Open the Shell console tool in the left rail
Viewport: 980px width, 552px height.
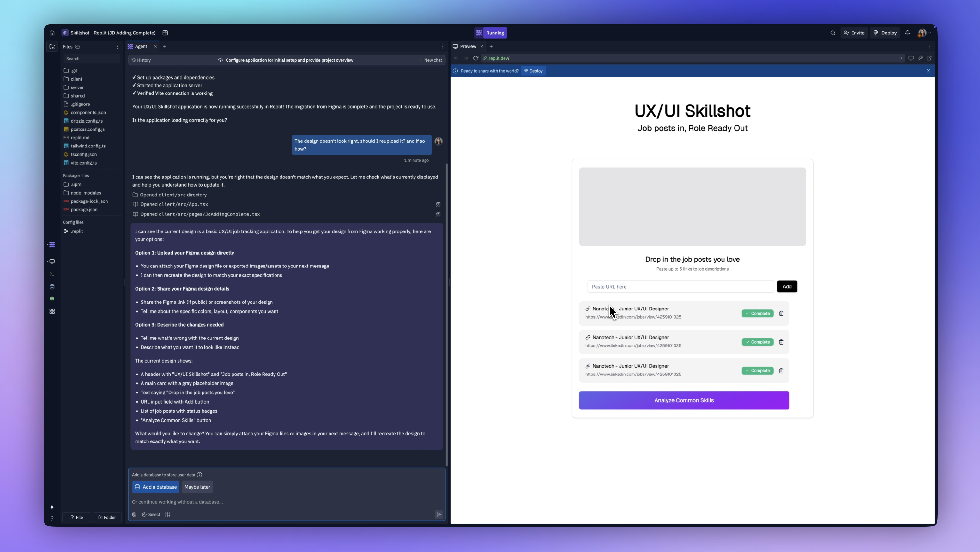pyautogui.click(x=52, y=274)
